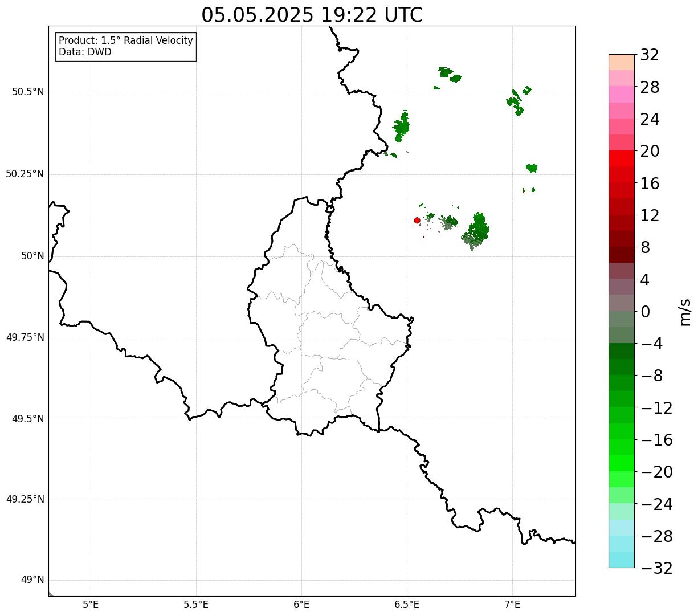
Task: Click the colorbar tick label −32
Action: pyautogui.click(x=656, y=568)
